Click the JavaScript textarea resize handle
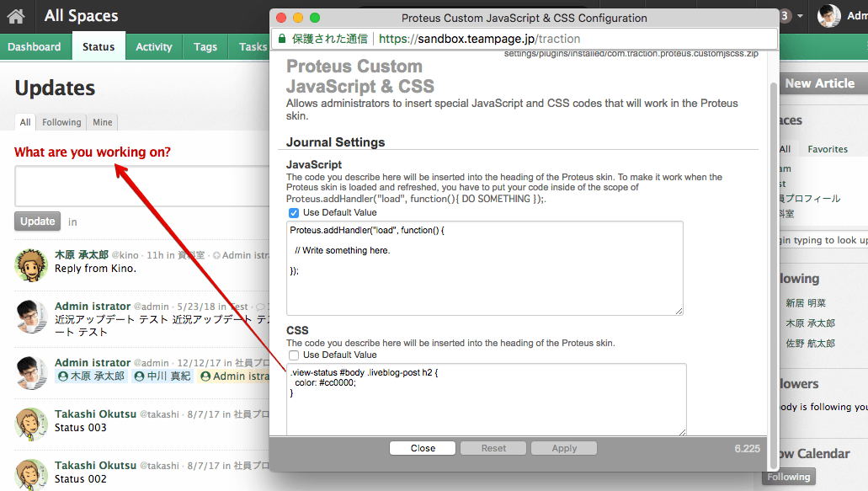This screenshot has width=868, height=491. [x=679, y=311]
